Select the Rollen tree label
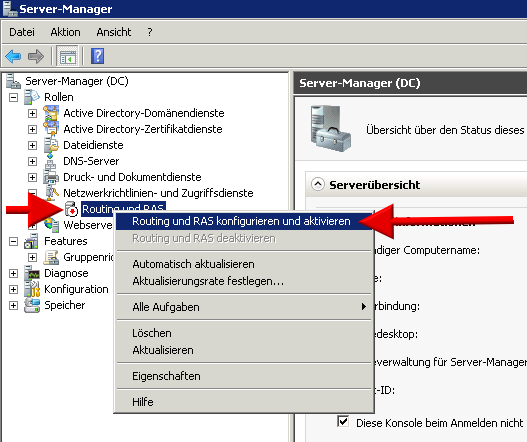Screen dimensions: 527x442 59,97
